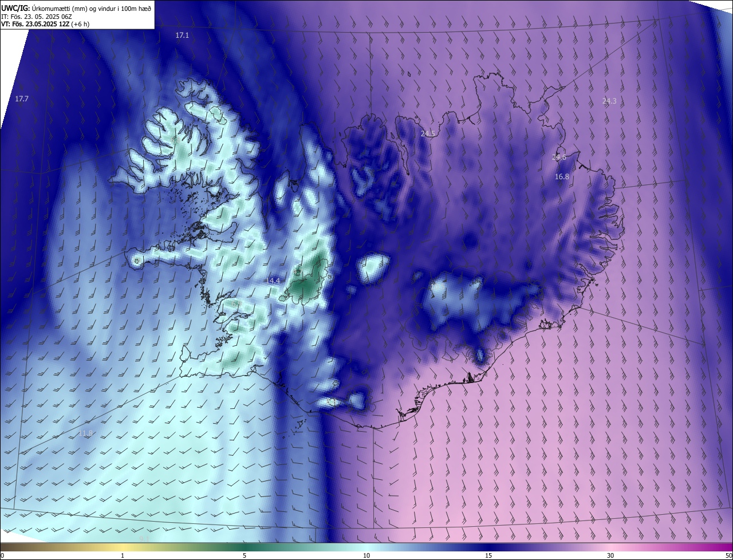Click the map value label 16.8

point(562,177)
